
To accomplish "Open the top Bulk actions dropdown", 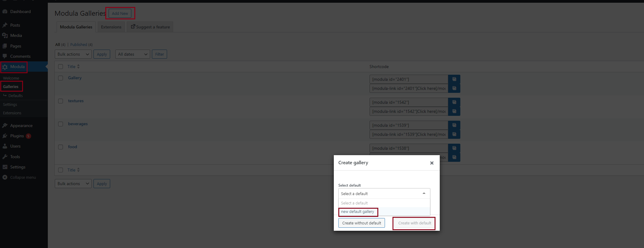I will [x=73, y=54].
